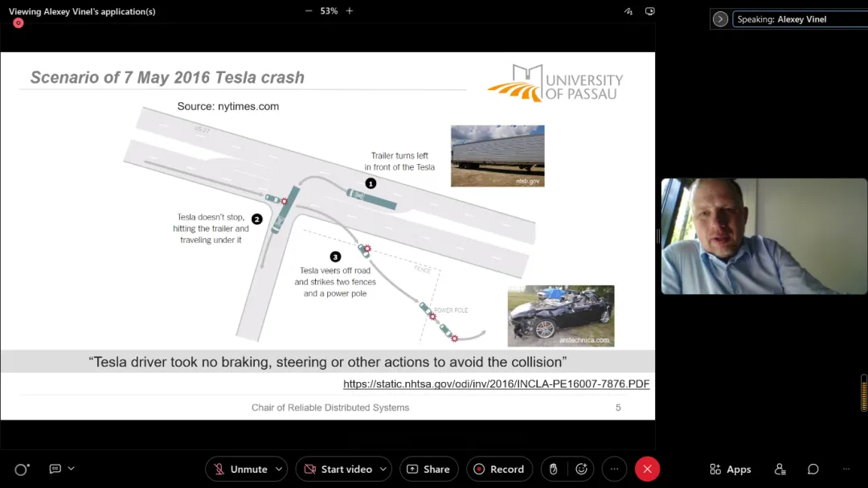The width and height of the screenshot is (868, 488).
Task: Click the Share button
Action: tap(429, 470)
